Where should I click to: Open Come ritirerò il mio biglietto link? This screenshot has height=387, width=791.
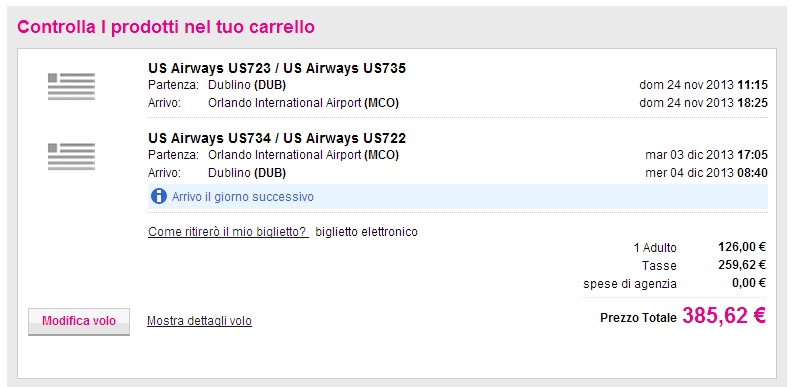click(x=228, y=232)
